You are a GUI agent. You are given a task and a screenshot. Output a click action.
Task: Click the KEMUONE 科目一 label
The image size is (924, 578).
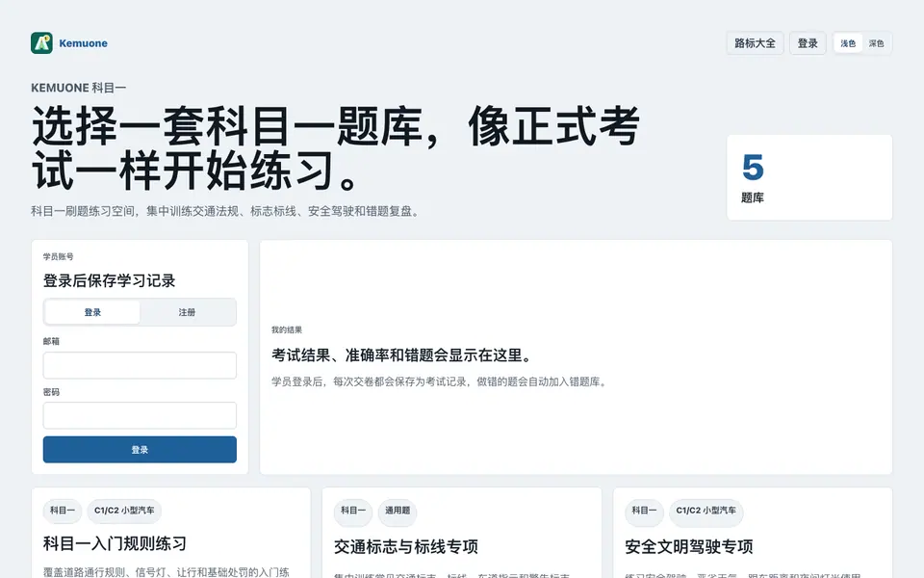78,88
